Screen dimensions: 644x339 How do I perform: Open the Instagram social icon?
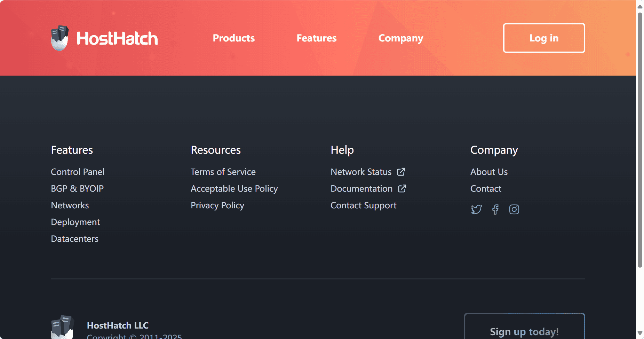click(x=514, y=209)
